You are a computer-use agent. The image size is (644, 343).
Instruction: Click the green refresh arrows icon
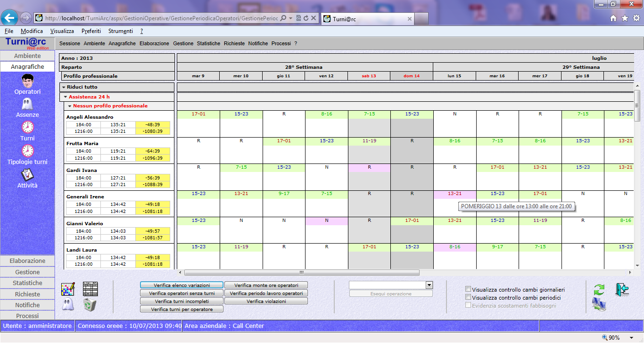[x=599, y=289]
